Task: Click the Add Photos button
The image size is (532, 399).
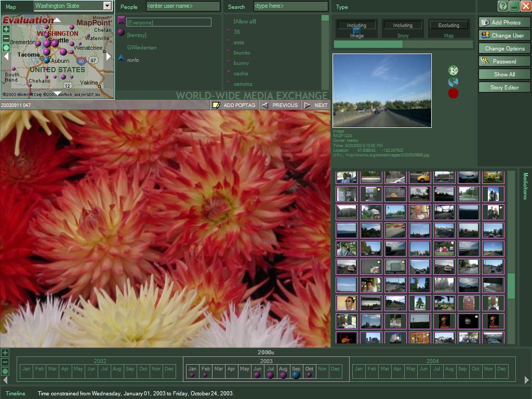Action: (504, 22)
